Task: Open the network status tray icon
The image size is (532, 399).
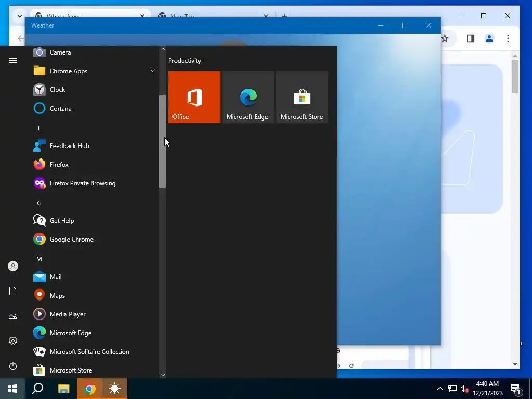Action: point(453,389)
